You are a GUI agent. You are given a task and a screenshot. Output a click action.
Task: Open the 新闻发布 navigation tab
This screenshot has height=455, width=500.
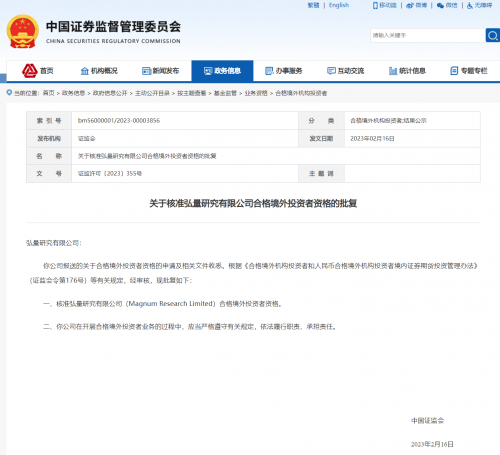click(x=161, y=71)
